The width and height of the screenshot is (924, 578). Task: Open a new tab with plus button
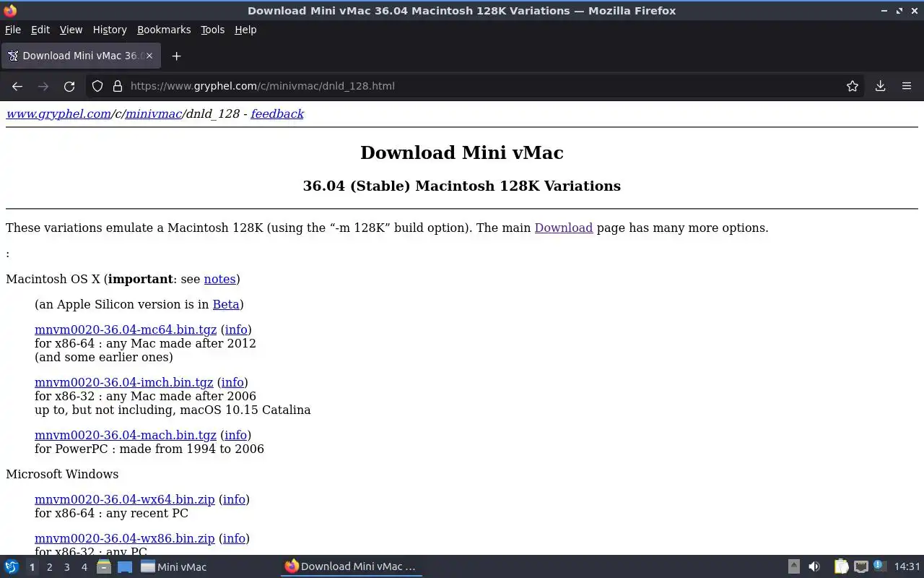coord(176,56)
